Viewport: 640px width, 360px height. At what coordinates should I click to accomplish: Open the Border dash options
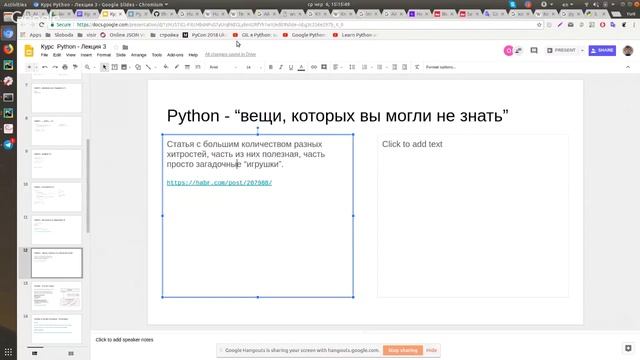tap(198, 67)
